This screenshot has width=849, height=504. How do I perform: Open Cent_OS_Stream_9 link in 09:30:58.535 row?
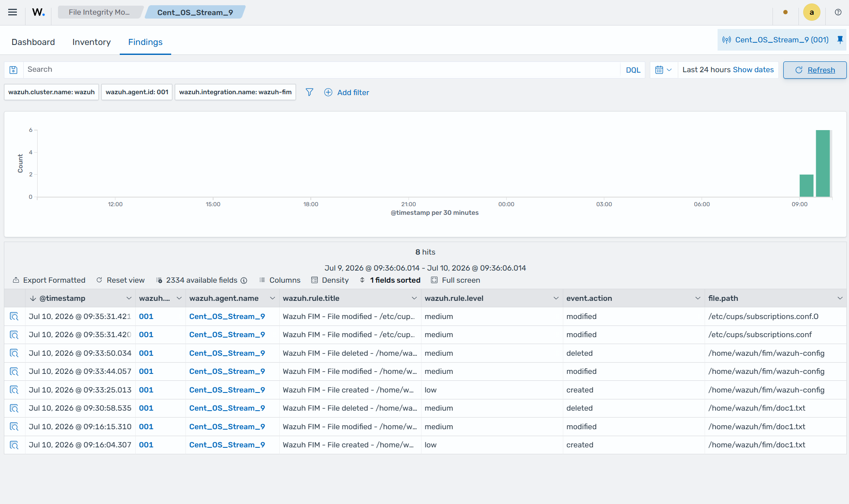227,408
